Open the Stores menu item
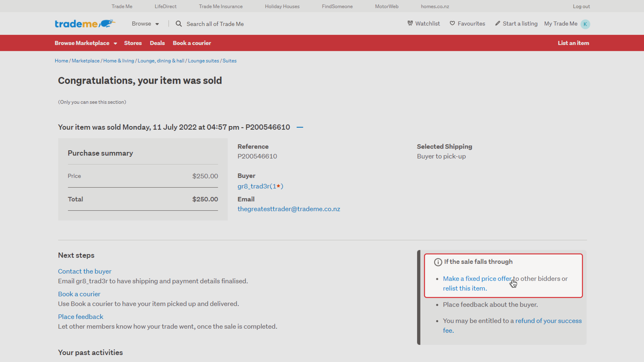644x362 pixels. coord(133,43)
